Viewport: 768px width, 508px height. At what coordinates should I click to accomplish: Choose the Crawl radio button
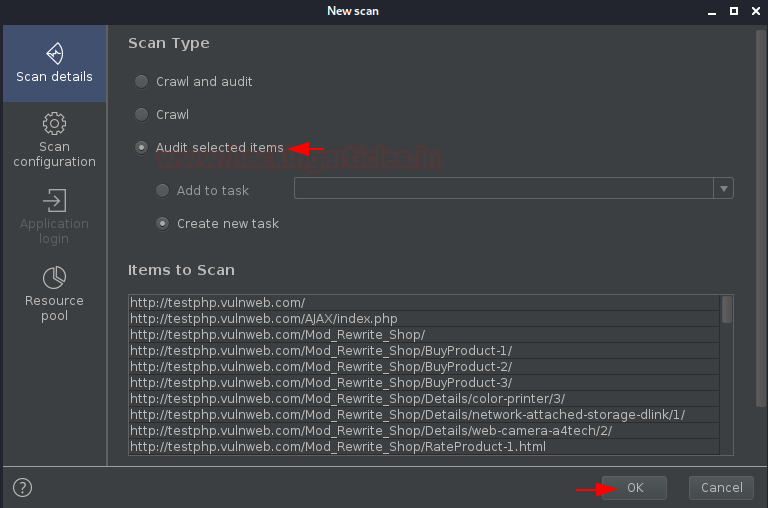coord(142,115)
